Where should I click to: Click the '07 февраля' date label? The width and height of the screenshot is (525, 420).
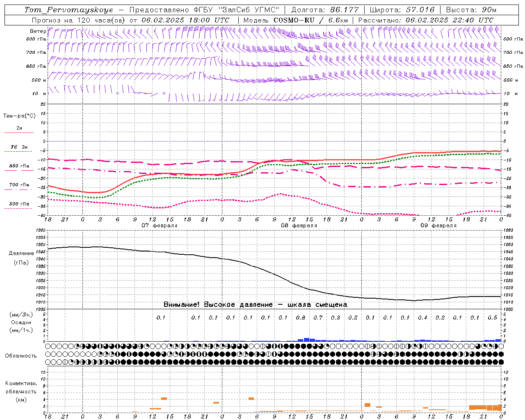pyautogui.click(x=160, y=226)
